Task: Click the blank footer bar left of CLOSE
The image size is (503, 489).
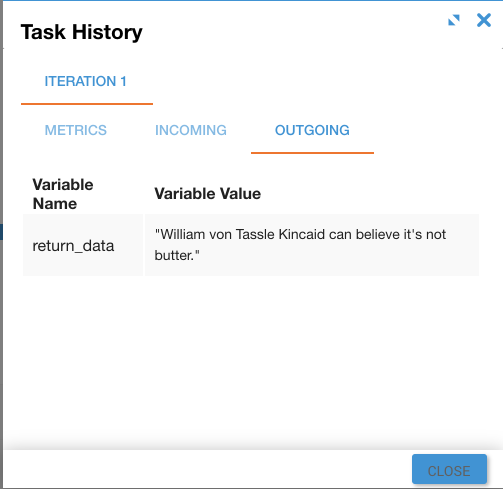Action: pos(207,469)
